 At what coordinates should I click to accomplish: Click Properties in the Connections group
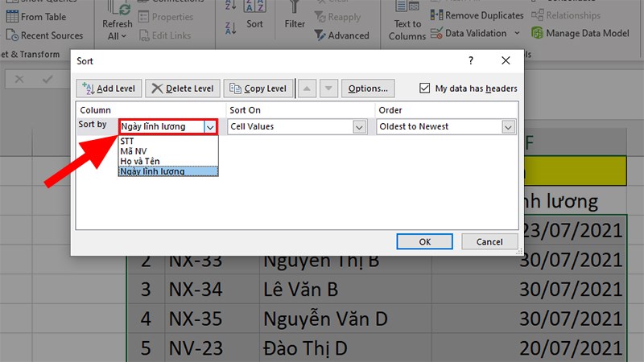tap(166, 17)
